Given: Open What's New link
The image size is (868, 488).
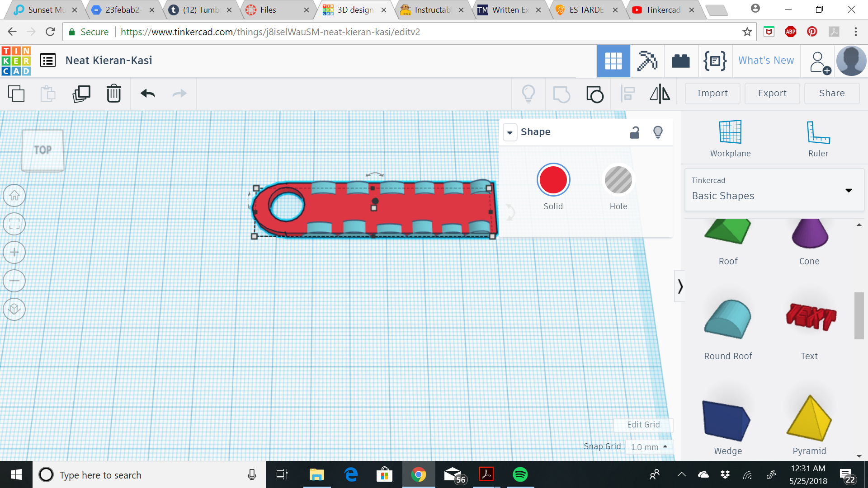Looking at the screenshot, I should (x=766, y=61).
